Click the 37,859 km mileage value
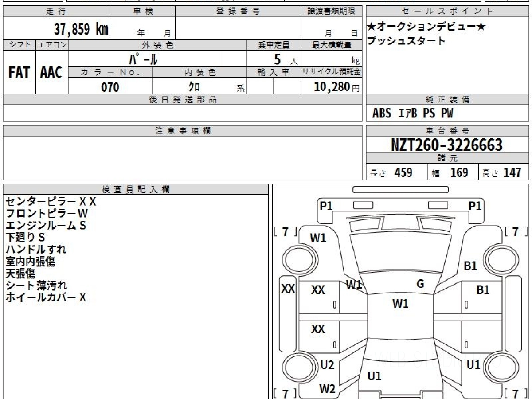The image size is (532, 399). (81, 29)
